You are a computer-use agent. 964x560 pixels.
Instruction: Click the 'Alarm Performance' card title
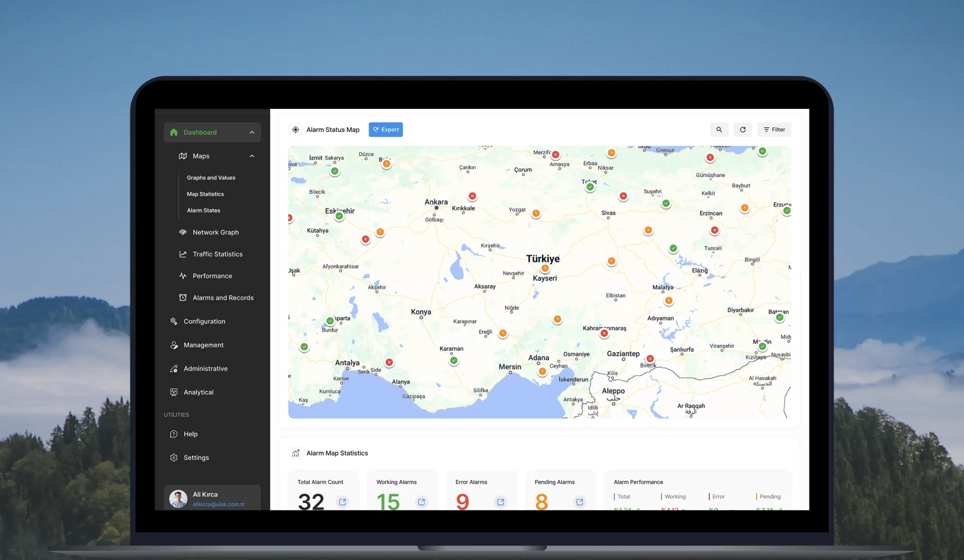pos(638,482)
